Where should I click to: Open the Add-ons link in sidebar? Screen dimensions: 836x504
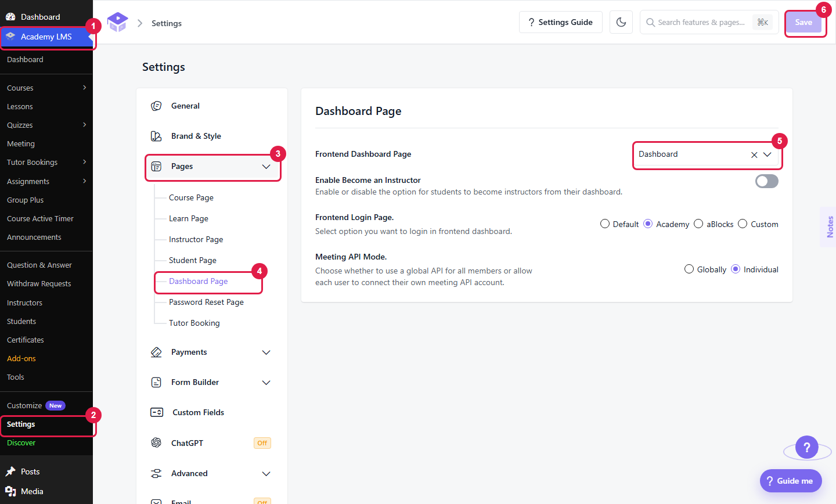(21, 358)
